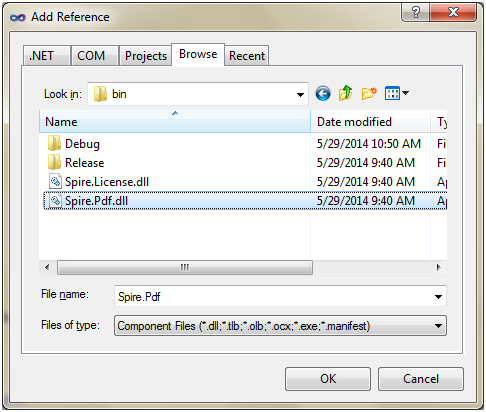This screenshot has height=412, width=486.
Task: Create a new folder with toolbar icon
Action: click(369, 93)
